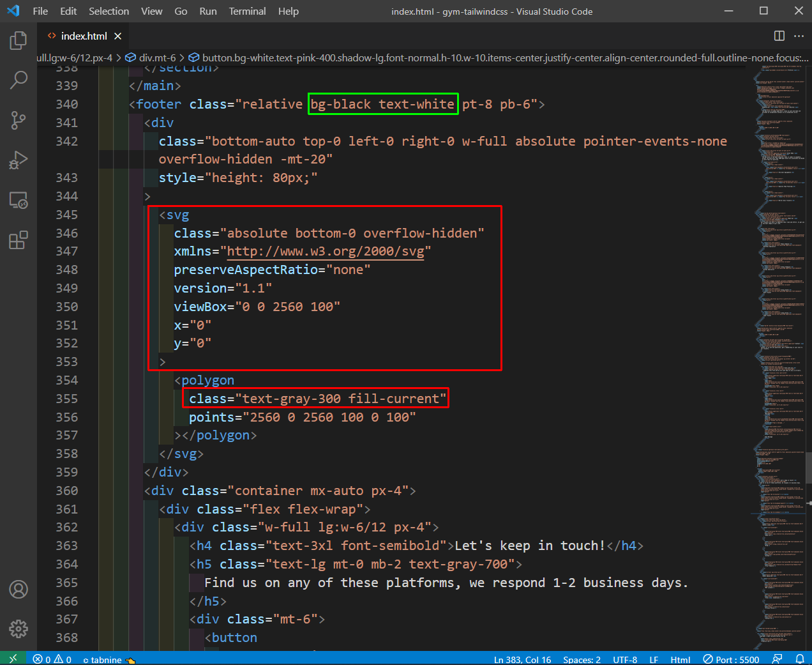
Task: Click the "Let's keep in touch!" heading text
Action: tap(530, 546)
